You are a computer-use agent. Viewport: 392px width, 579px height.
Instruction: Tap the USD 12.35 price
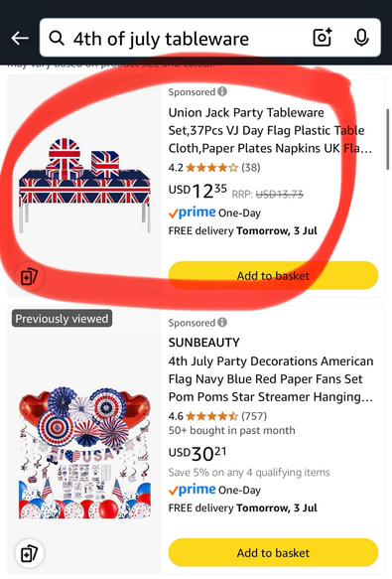click(197, 191)
